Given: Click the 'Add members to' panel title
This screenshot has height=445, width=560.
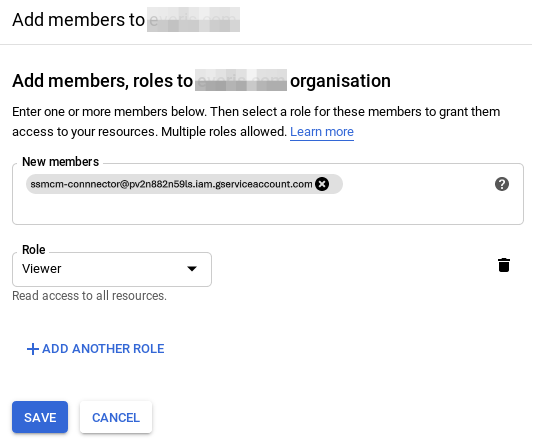Looking at the screenshot, I should pyautogui.click(x=78, y=19).
